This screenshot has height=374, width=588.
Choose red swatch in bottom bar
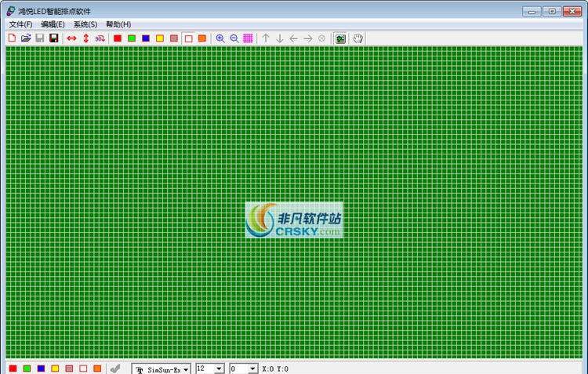tap(13, 369)
